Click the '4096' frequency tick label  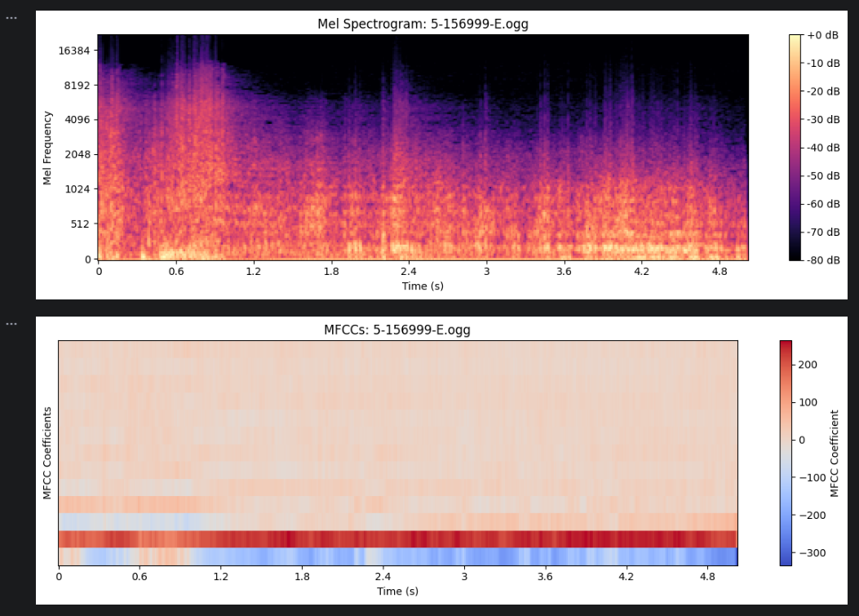(x=77, y=119)
